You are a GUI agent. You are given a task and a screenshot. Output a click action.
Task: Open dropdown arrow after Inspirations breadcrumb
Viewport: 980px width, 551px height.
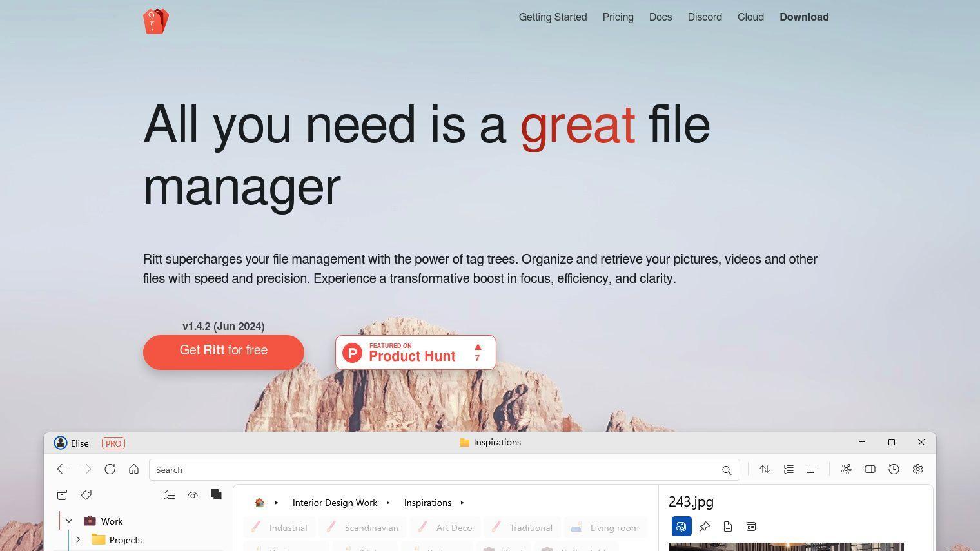coord(462,503)
